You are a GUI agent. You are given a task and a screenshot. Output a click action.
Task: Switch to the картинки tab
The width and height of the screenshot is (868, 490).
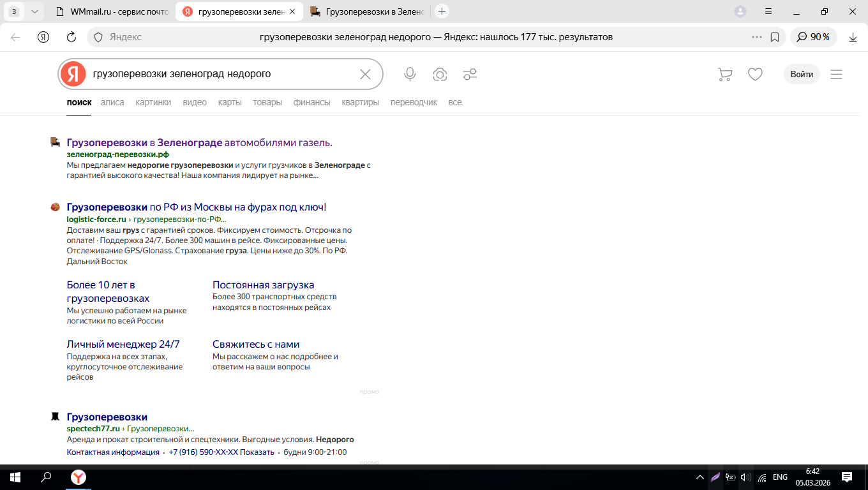click(x=153, y=102)
